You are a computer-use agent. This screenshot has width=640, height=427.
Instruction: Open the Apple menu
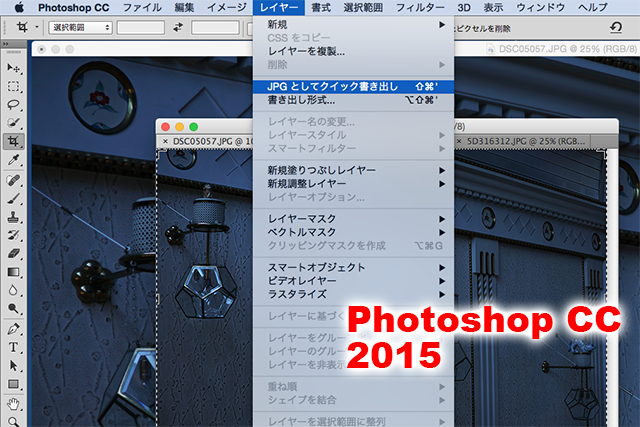[17, 7]
